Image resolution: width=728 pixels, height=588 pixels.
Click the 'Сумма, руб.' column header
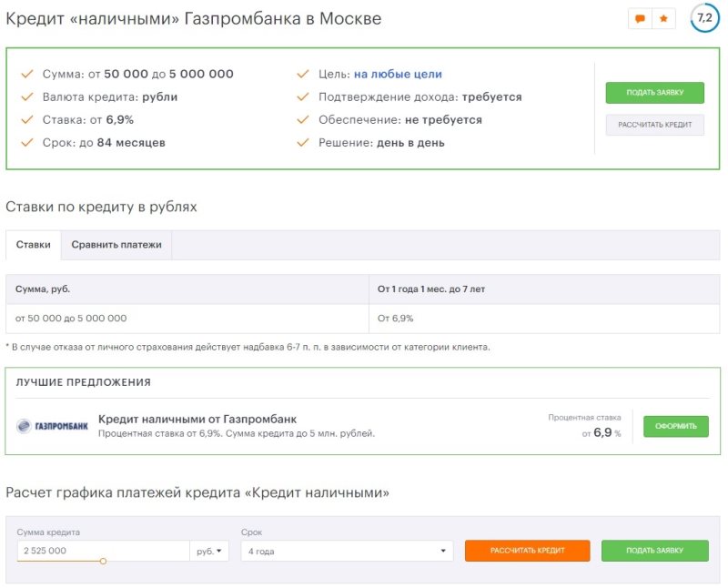(187, 289)
